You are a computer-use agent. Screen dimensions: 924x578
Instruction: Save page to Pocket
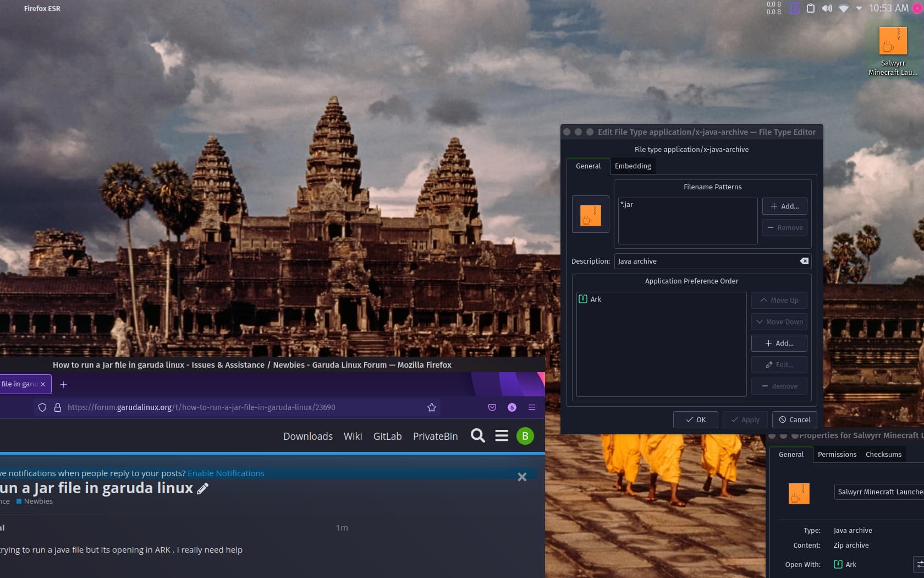[492, 407]
